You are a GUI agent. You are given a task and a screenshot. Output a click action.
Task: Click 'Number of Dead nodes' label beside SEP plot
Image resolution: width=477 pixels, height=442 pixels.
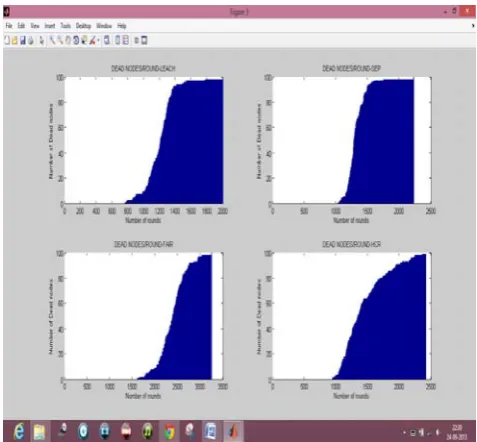point(259,141)
